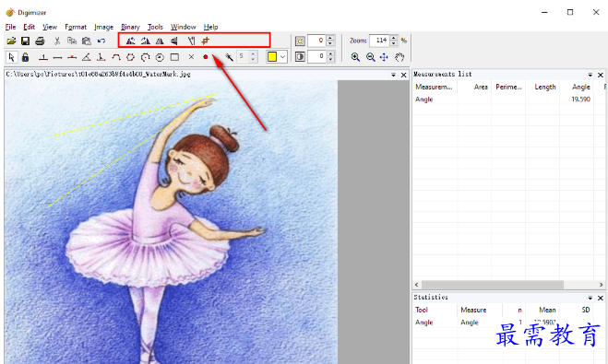Open the Format menu

pyautogui.click(x=76, y=27)
